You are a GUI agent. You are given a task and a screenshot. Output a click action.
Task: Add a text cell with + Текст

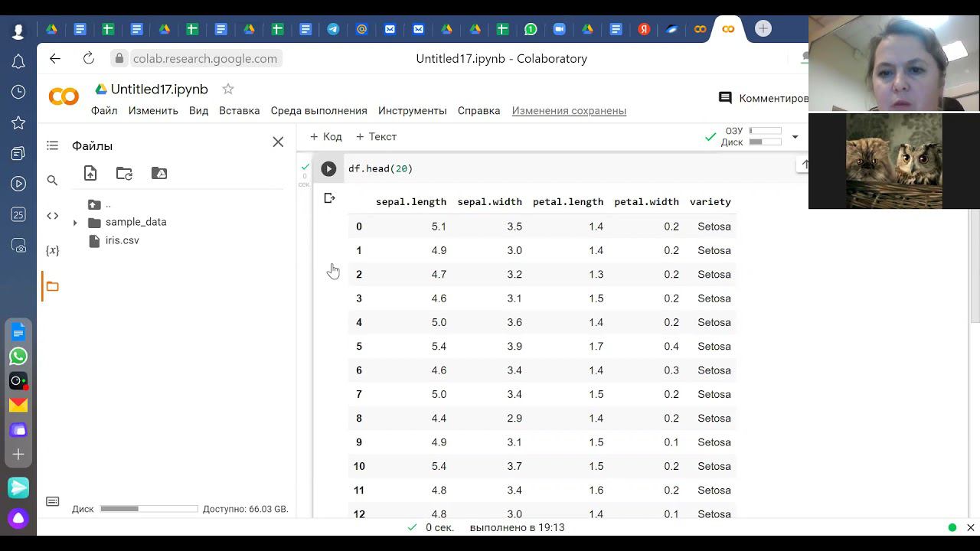(x=376, y=136)
